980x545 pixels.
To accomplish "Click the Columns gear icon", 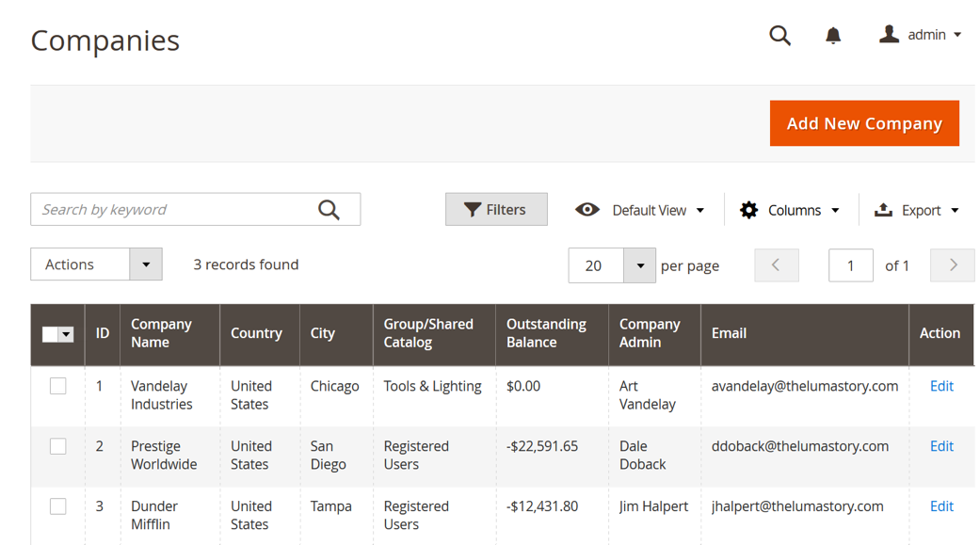I will 748,210.
